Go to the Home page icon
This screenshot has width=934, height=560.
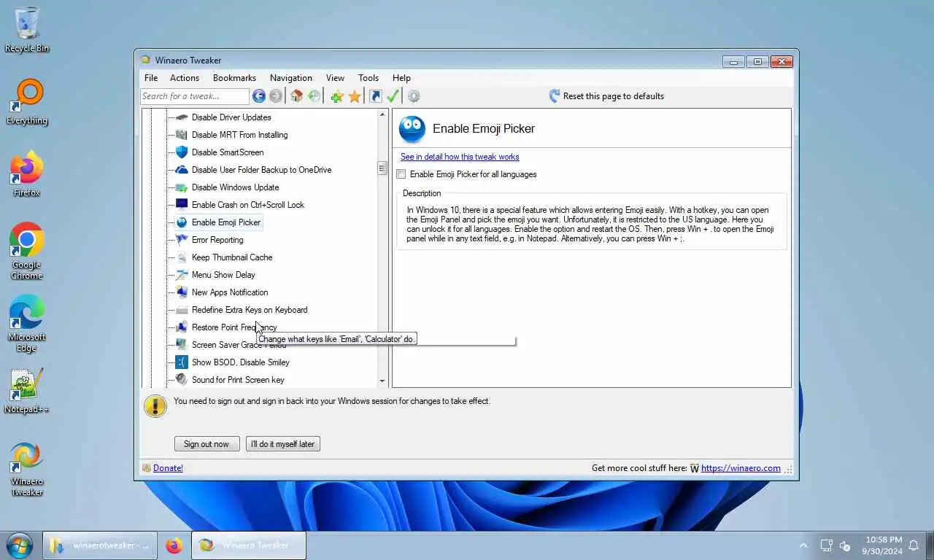pos(296,96)
